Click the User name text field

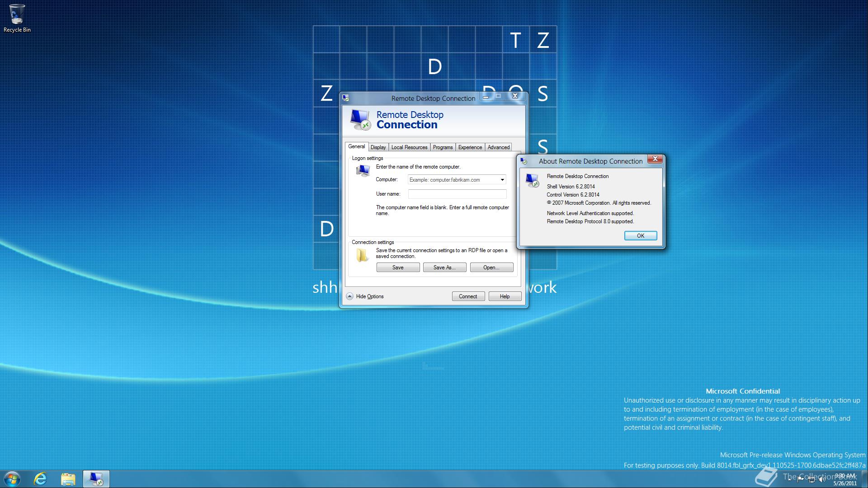[457, 194]
